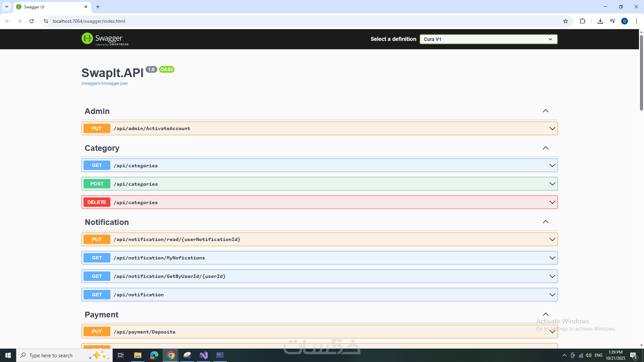Reload the Swagger page
This screenshot has height=362, width=644.
(32, 21)
